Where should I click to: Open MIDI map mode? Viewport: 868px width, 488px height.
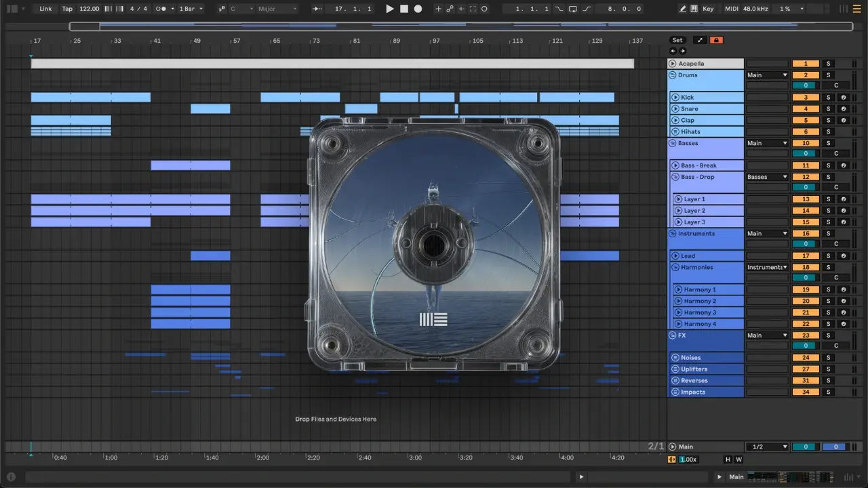[x=731, y=9]
